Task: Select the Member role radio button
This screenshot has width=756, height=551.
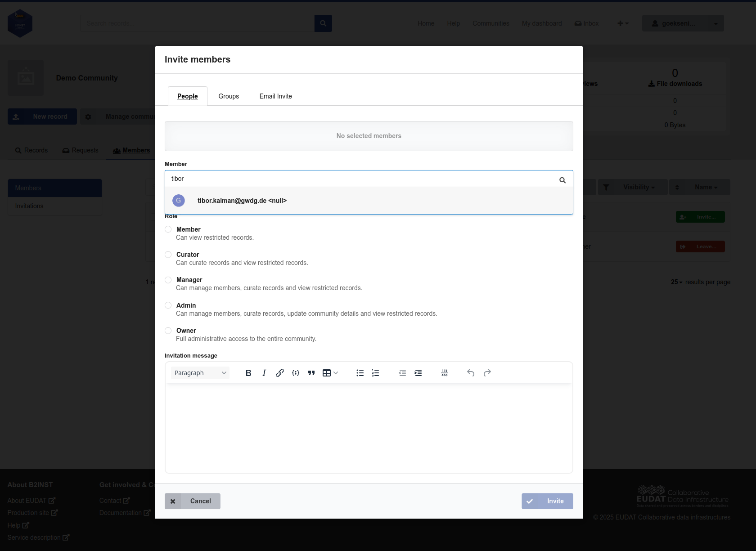Action: (168, 229)
